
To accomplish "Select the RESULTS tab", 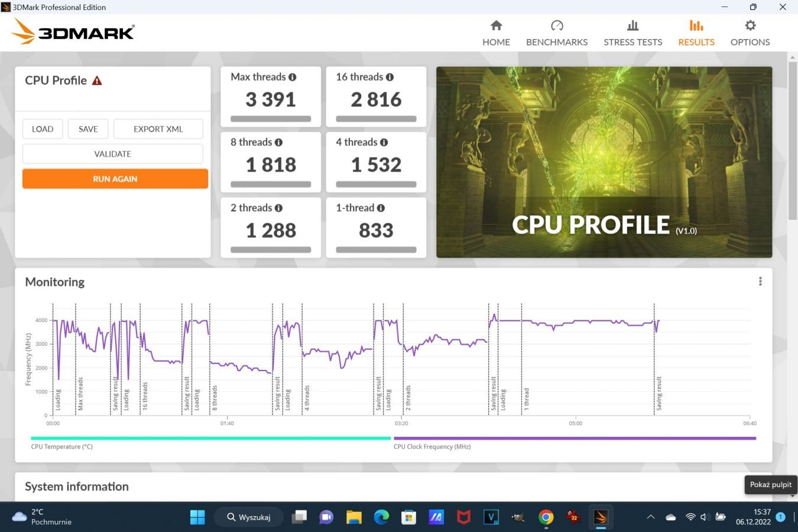I will [696, 33].
